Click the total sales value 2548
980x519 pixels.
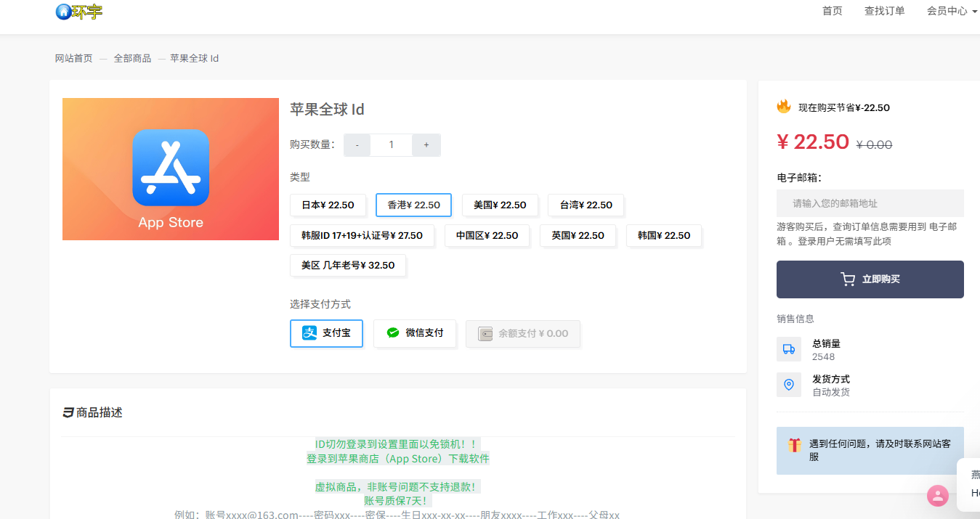tap(824, 356)
